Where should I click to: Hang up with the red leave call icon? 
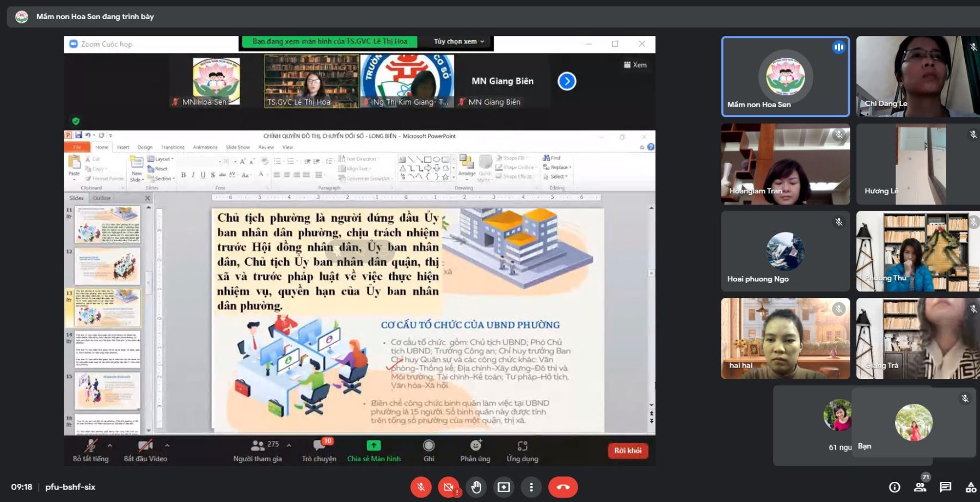click(x=563, y=487)
